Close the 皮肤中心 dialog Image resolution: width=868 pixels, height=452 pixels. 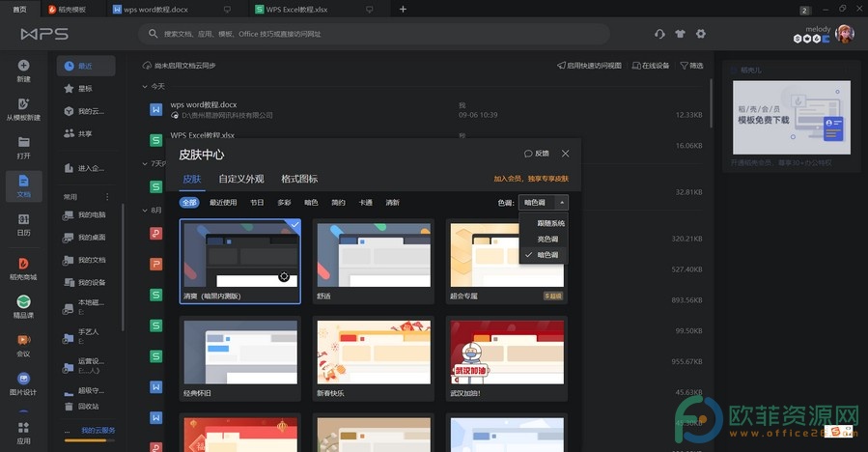click(565, 154)
